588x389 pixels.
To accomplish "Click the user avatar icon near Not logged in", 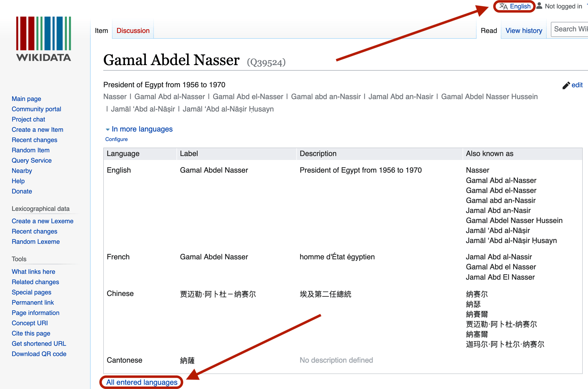I will pos(539,6).
